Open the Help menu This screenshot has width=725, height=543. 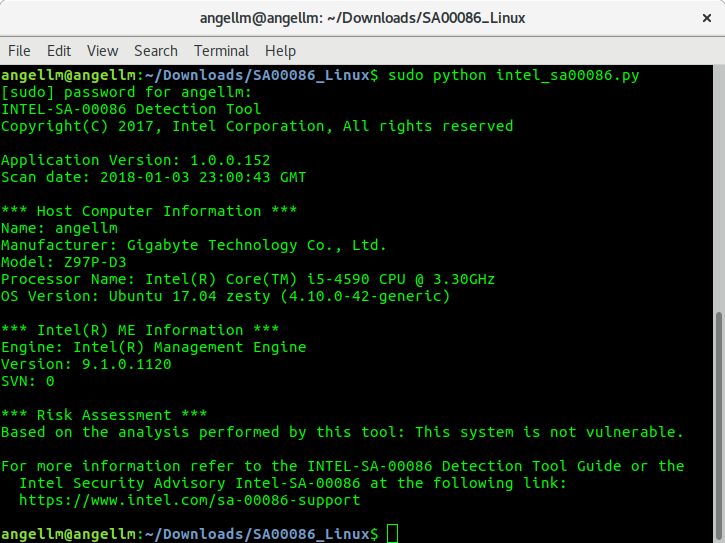(280, 51)
